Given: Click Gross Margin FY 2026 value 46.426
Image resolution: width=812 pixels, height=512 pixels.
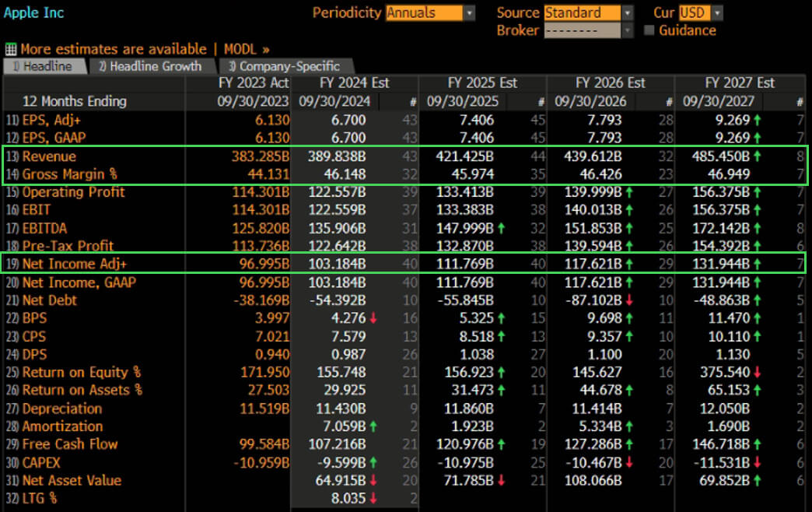Looking at the screenshot, I should coord(600,174).
